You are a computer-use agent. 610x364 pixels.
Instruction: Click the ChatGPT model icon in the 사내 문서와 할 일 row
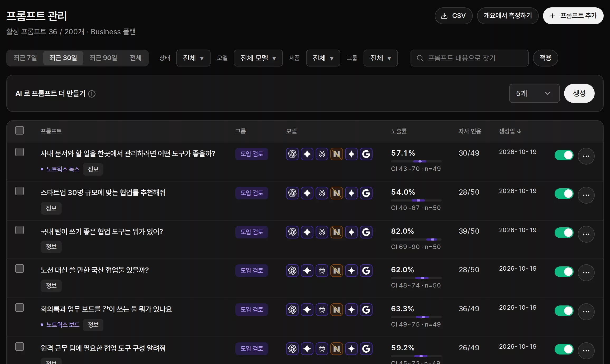(x=292, y=154)
